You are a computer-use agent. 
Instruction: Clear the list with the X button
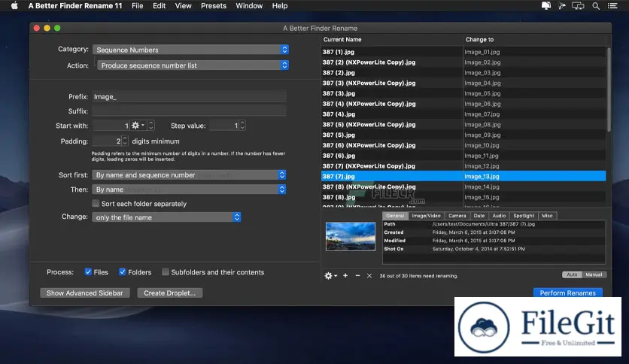coord(369,276)
